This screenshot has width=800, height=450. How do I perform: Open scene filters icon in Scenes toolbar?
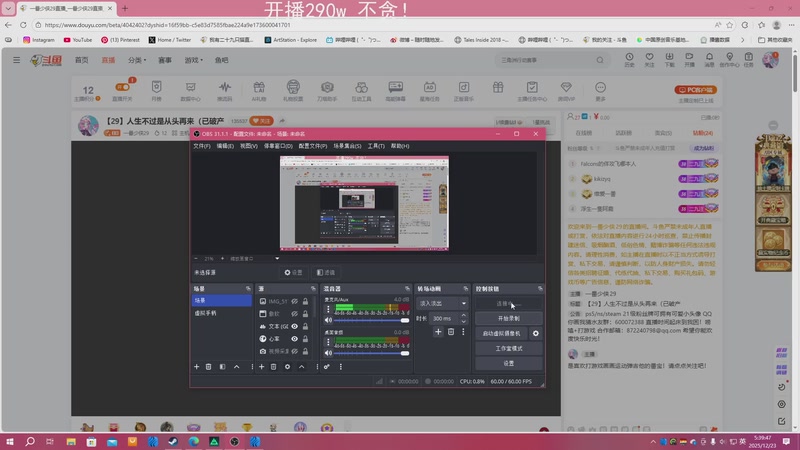click(222, 367)
